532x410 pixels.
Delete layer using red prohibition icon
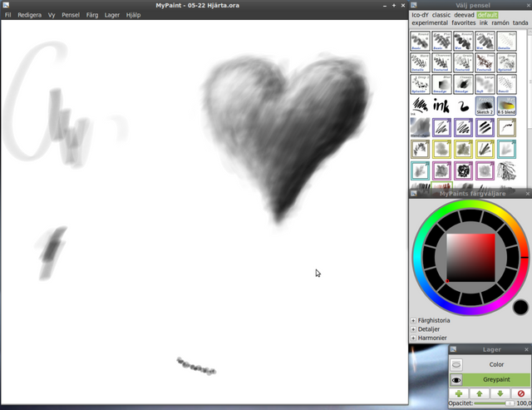(521, 393)
